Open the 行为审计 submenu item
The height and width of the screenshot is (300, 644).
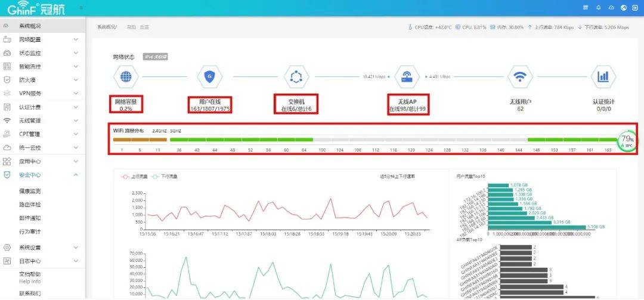[30, 231]
